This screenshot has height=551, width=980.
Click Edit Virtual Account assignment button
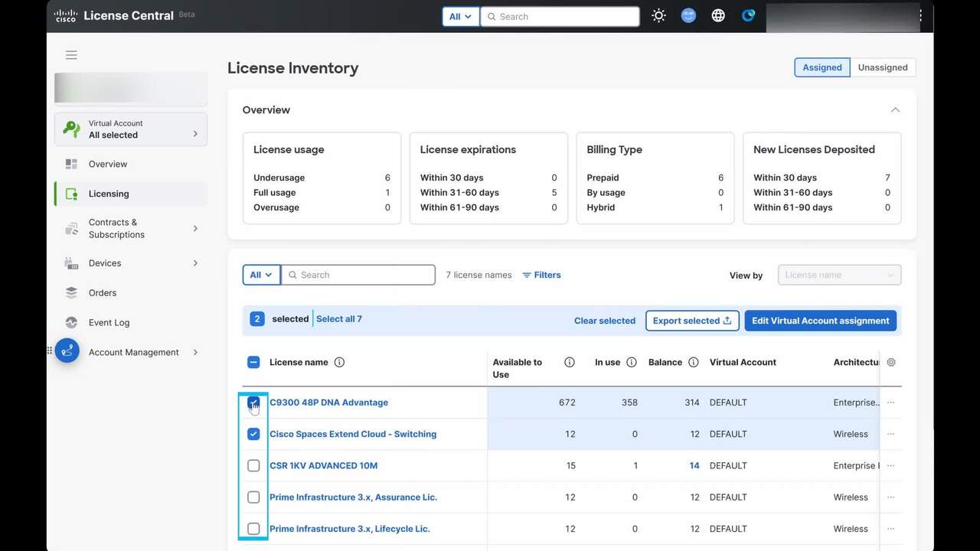821,321
